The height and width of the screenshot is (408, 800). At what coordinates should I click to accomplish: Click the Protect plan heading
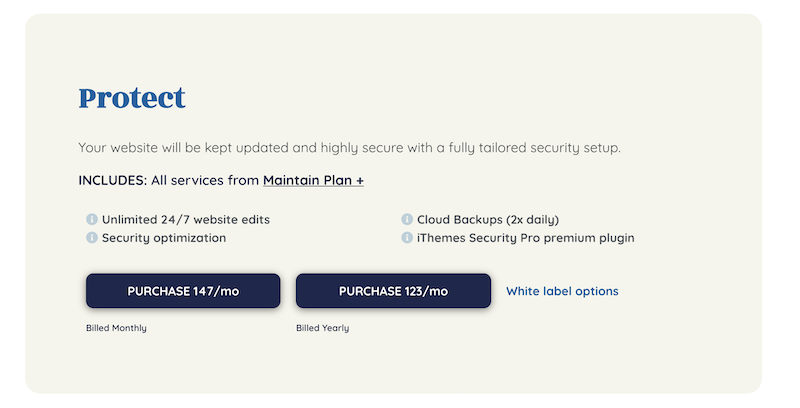click(x=132, y=98)
